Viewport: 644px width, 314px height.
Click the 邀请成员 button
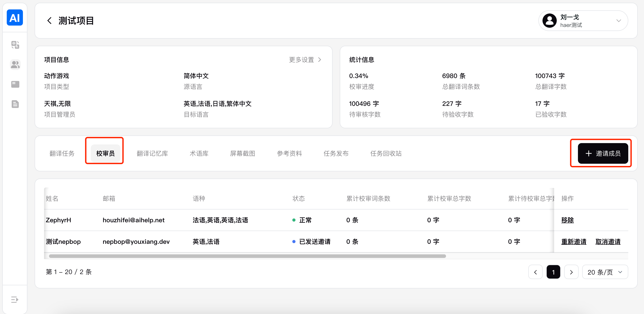coord(603,153)
